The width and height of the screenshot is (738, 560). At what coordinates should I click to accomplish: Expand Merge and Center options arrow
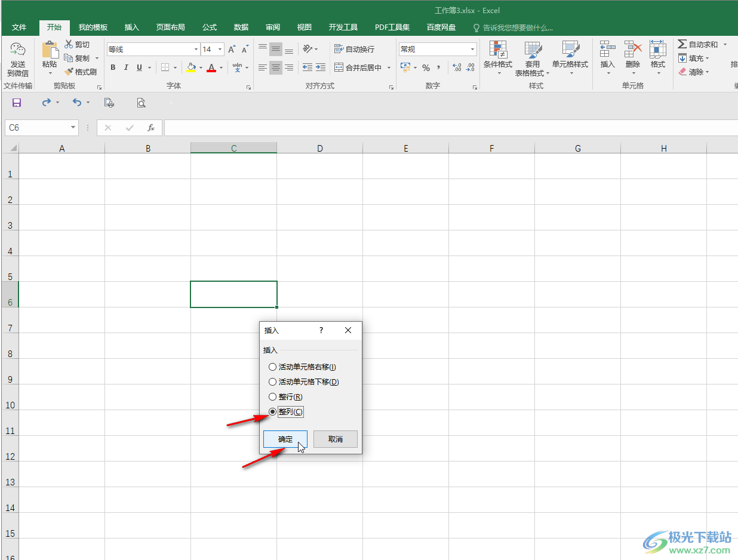point(389,67)
